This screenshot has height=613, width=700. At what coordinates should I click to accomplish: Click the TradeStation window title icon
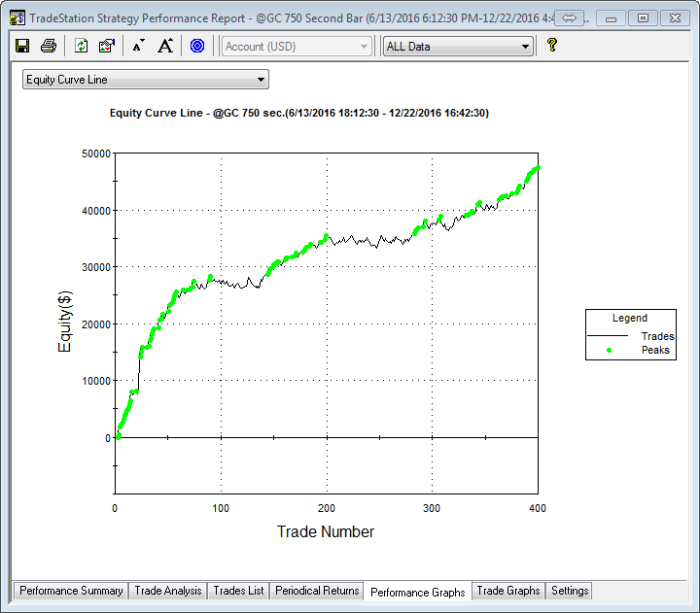click(x=17, y=17)
